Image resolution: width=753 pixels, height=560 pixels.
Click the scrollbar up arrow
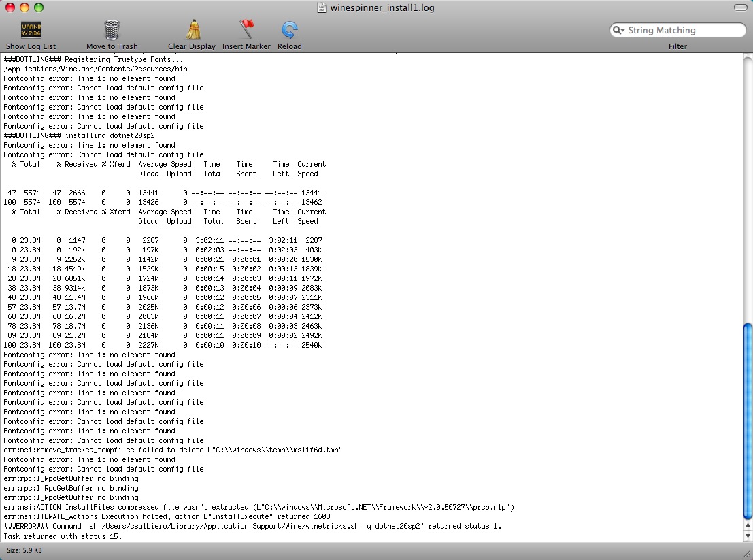(x=748, y=526)
